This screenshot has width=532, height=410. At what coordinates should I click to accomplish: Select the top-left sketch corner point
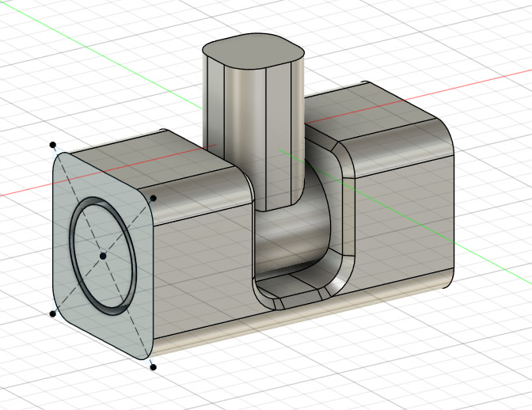pyautogui.click(x=53, y=145)
